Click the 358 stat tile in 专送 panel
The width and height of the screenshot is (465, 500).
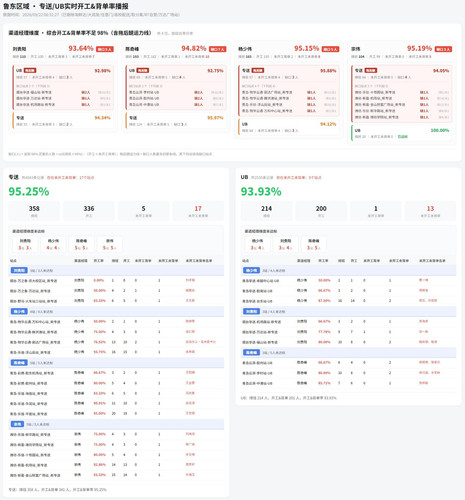34,211
